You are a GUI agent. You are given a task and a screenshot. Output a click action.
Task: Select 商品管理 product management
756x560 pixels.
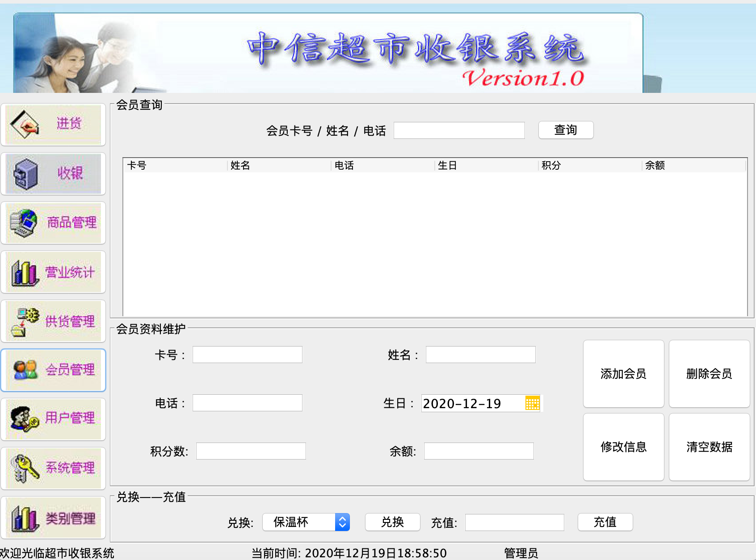pos(53,223)
